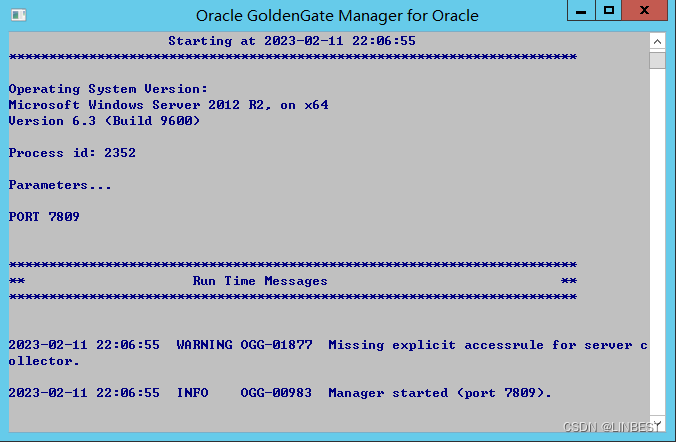Click the 'Operating System Version:' line

click(x=108, y=89)
